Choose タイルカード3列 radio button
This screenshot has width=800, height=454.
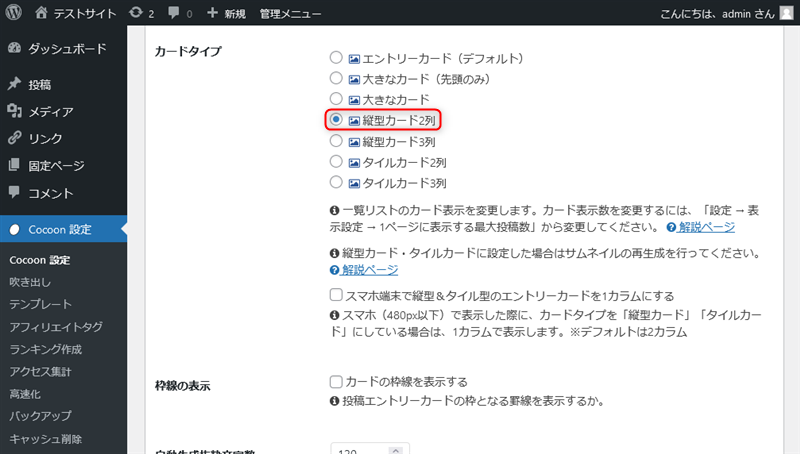[x=336, y=182]
